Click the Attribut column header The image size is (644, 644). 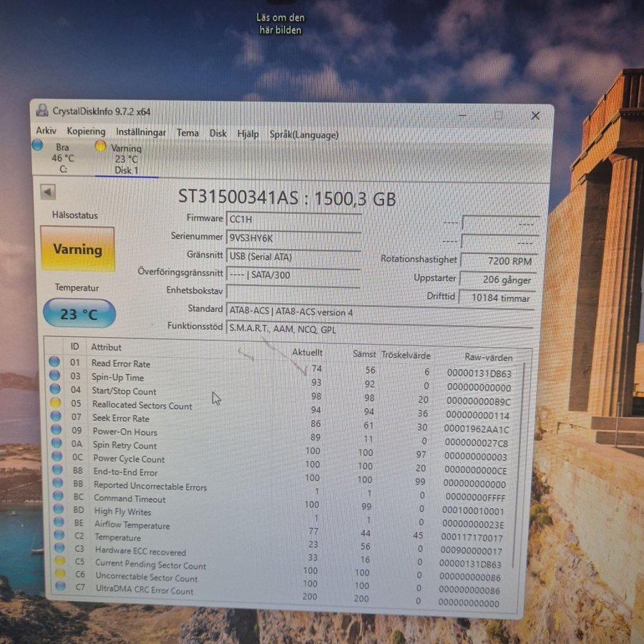click(x=106, y=348)
